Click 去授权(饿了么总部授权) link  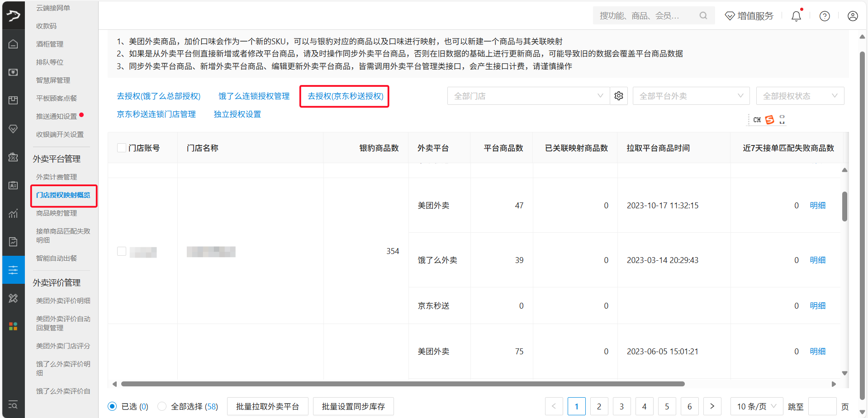(158, 96)
